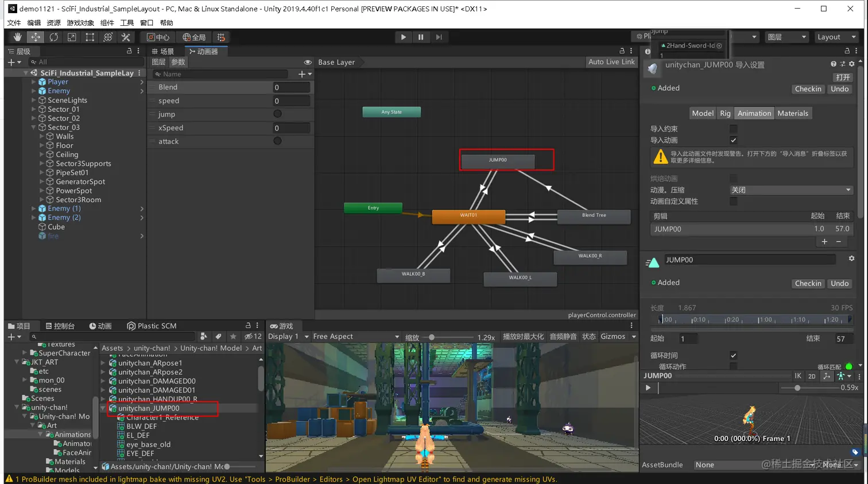
Task: Enable the 动画自定义属性 checkbox
Action: (733, 201)
